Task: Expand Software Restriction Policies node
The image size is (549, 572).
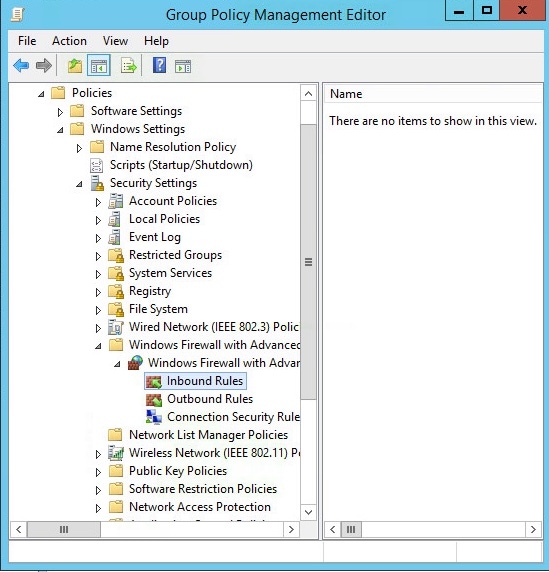Action: coord(98,490)
